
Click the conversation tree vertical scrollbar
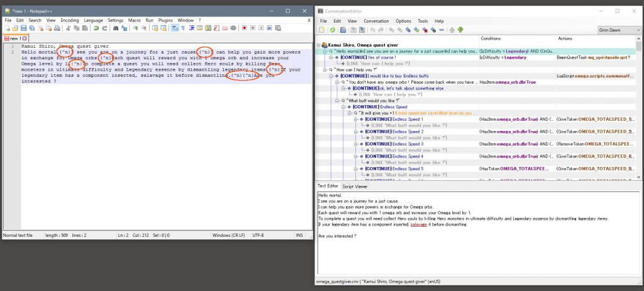(x=639, y=108)
